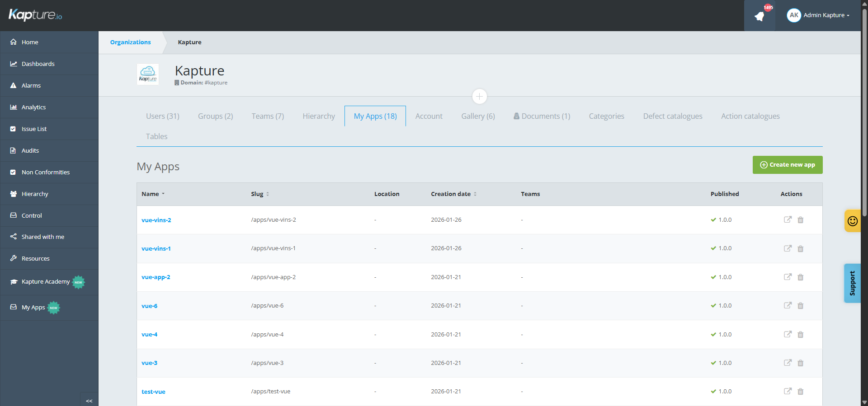
Task: Click the Create new app button
Action: click(788, 165)
